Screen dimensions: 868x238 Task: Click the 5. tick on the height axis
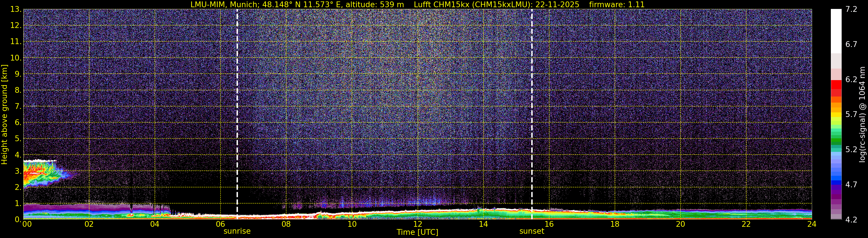(x=18, y=139)
